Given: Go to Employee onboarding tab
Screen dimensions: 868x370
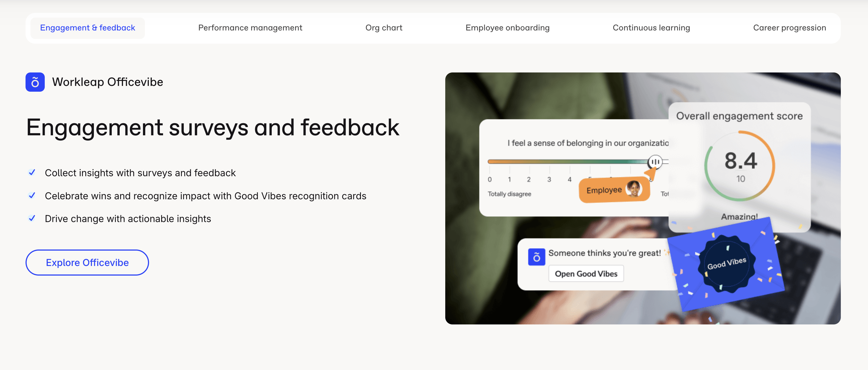Looking at the screenshot, I should tap(508, 28).
